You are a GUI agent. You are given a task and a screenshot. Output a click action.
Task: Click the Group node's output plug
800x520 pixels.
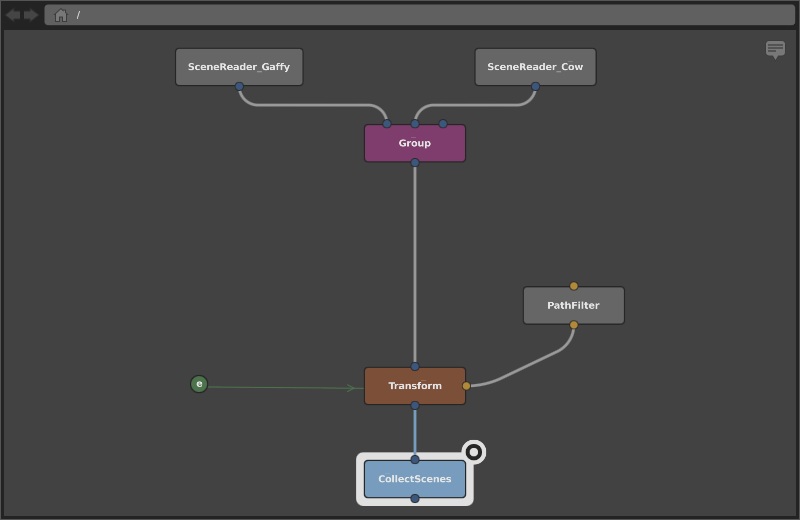(415, 162)
